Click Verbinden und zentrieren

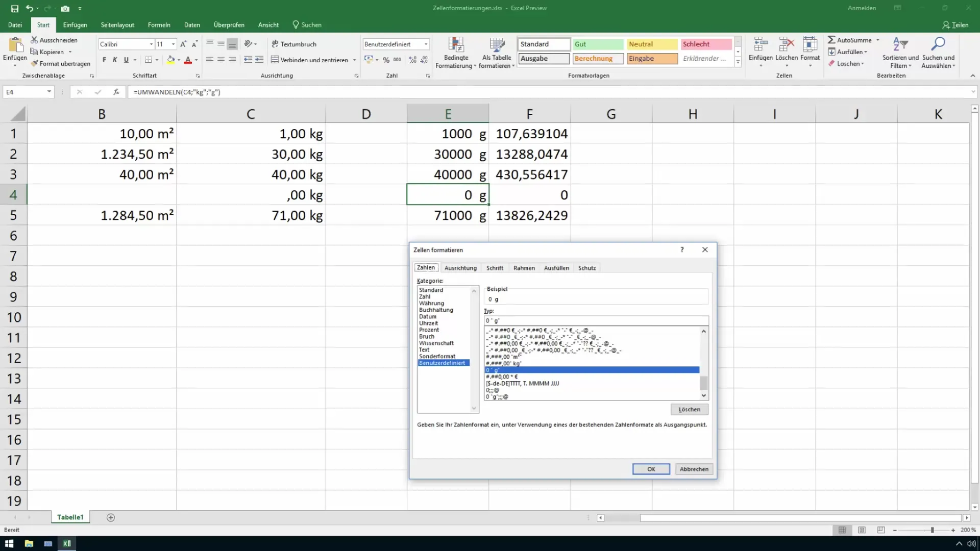pyautogui.click(x=309, y=60)
